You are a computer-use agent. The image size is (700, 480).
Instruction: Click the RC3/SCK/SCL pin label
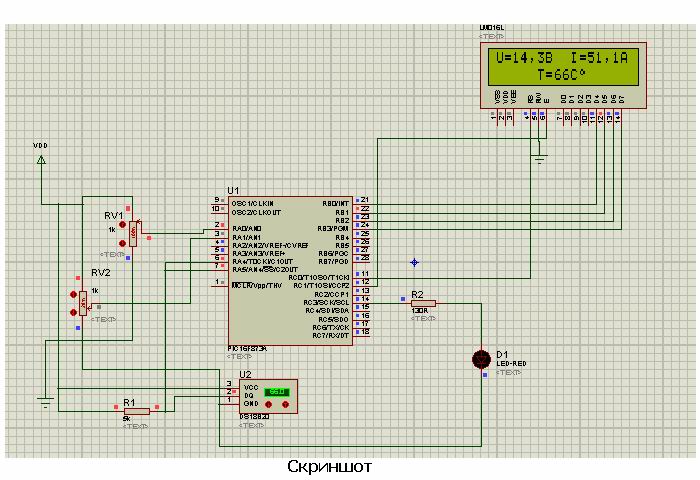(326, 303)
